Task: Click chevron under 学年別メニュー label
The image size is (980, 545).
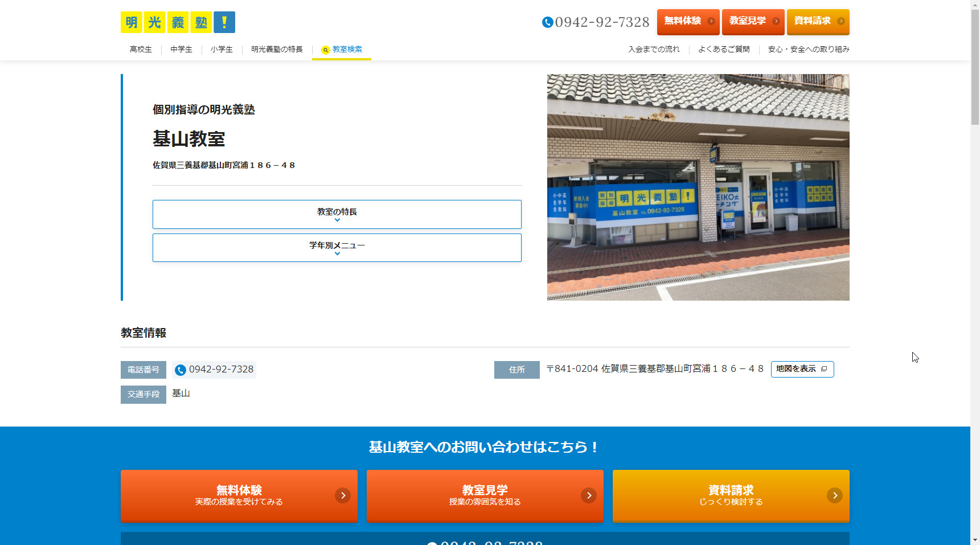Action: point(337,254)
